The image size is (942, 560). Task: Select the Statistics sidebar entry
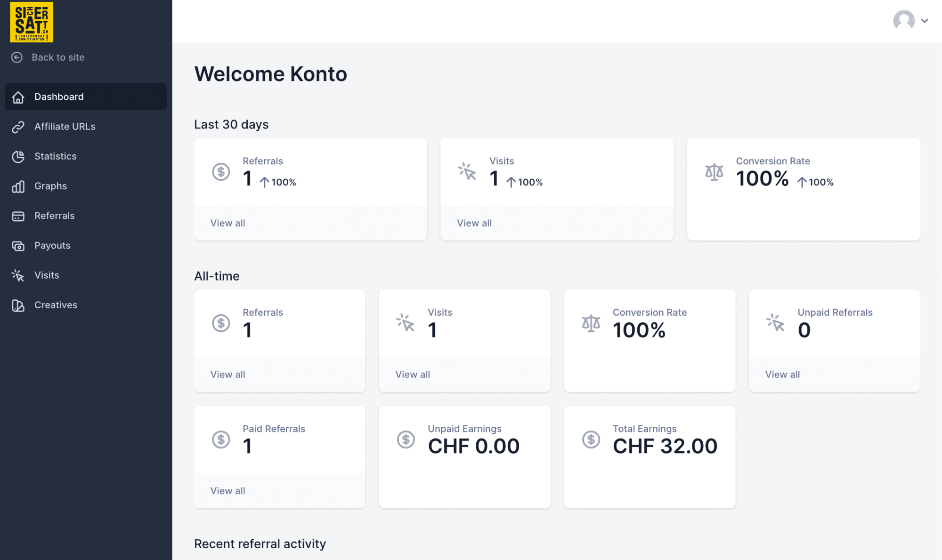click(x=86, y=156)
